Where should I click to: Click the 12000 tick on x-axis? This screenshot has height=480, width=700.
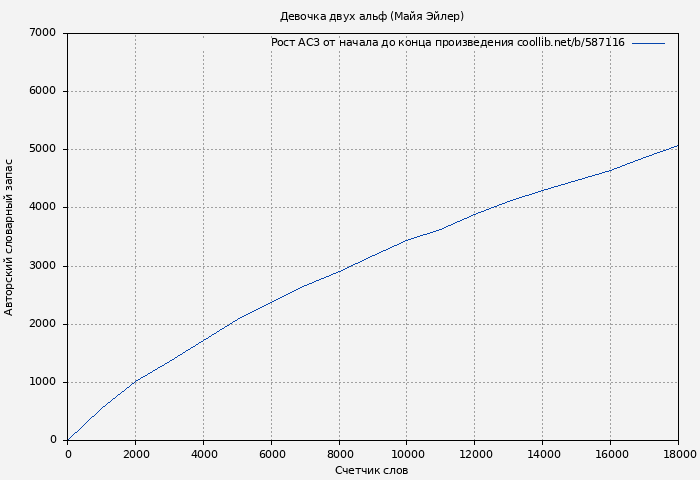475,454
